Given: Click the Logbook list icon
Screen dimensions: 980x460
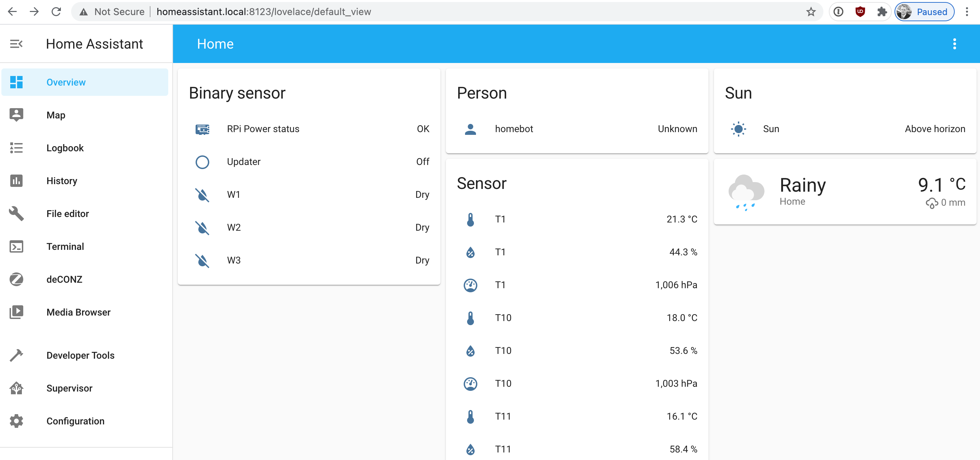Looking at the screenshot, I should pyautogui.click(x=16, y=148).
